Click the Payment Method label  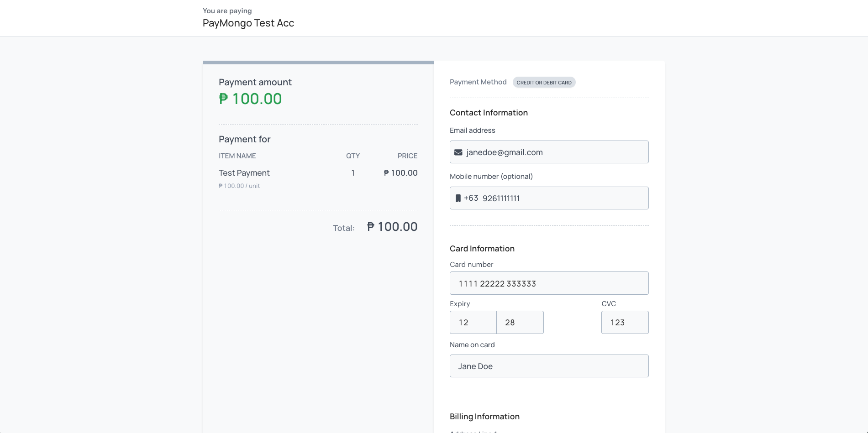(478, 82)
